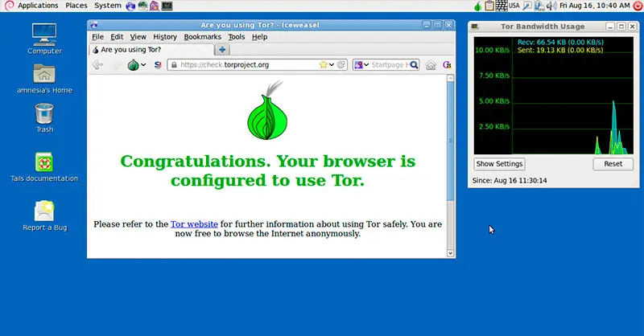Click Reset in Tor Bandwidth Usage

pos(613,164)
